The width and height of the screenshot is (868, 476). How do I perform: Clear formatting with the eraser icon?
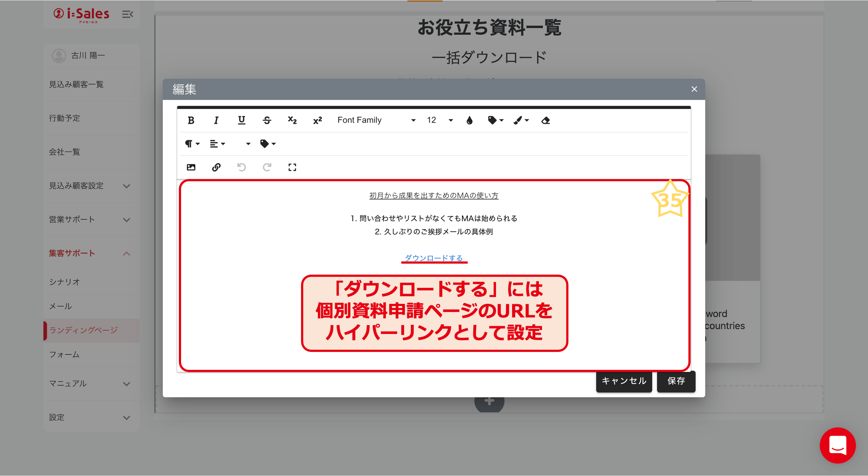click(x=545, y=120)
